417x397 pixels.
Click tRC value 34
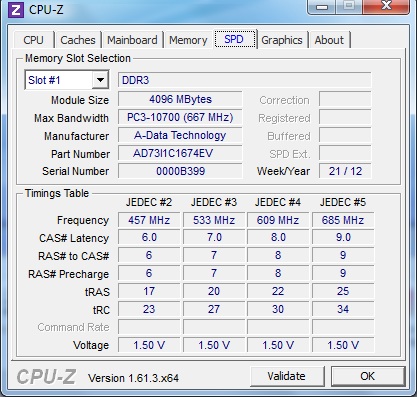coord(343,309)
